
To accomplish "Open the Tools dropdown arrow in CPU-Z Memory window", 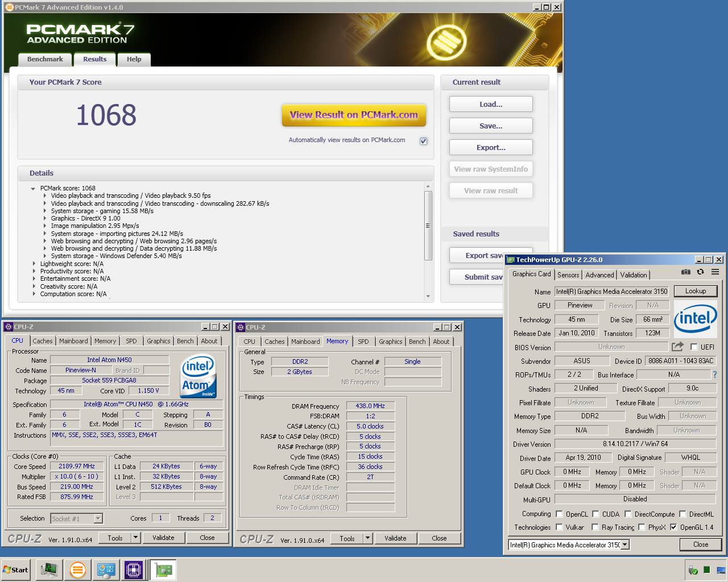I will [367, 538].
